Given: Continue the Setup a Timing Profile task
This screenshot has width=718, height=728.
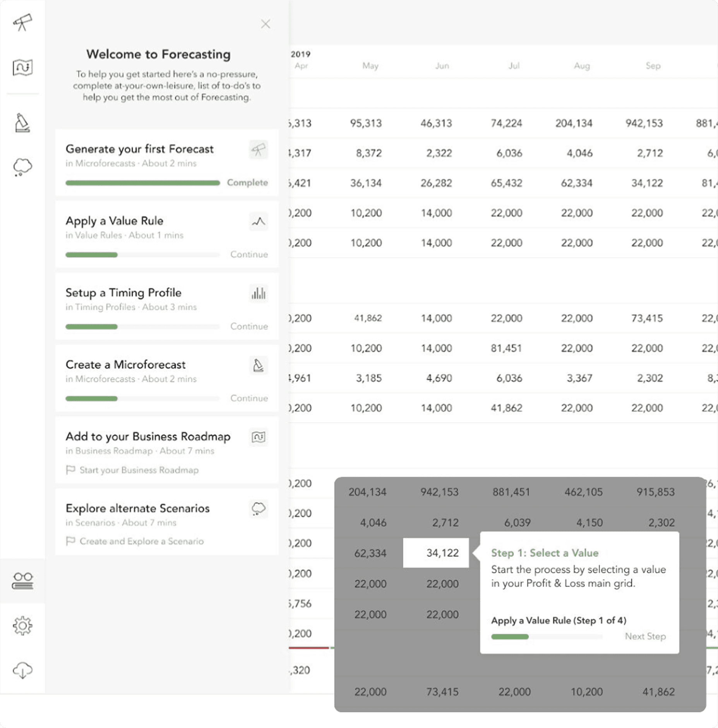Looking at the screenshot, I should point(249,326).
